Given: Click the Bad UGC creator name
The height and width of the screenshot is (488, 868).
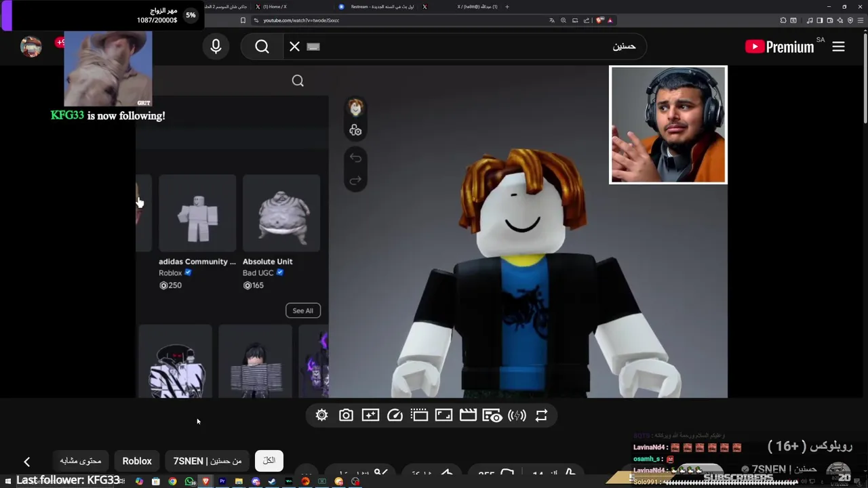Looking at the screenshot, I should [x=258, y=272].
